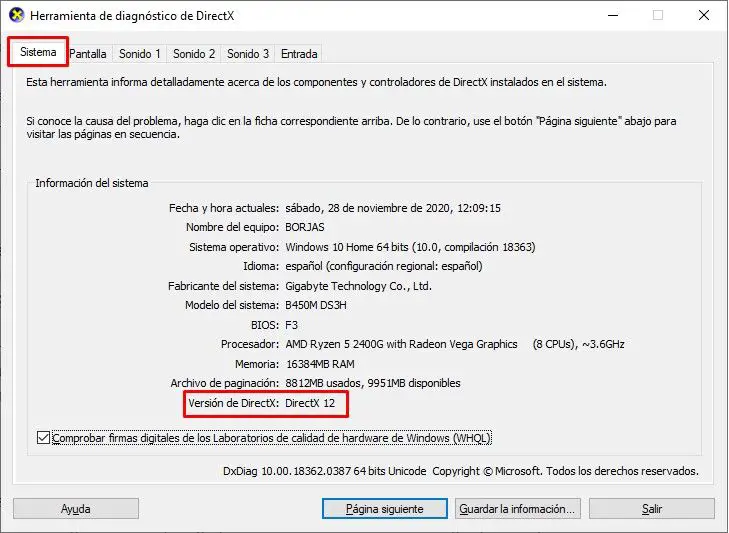The image size is (729, 533).
Task: Click the 8812MB usados paging value
Action: [x=373, y=383]
